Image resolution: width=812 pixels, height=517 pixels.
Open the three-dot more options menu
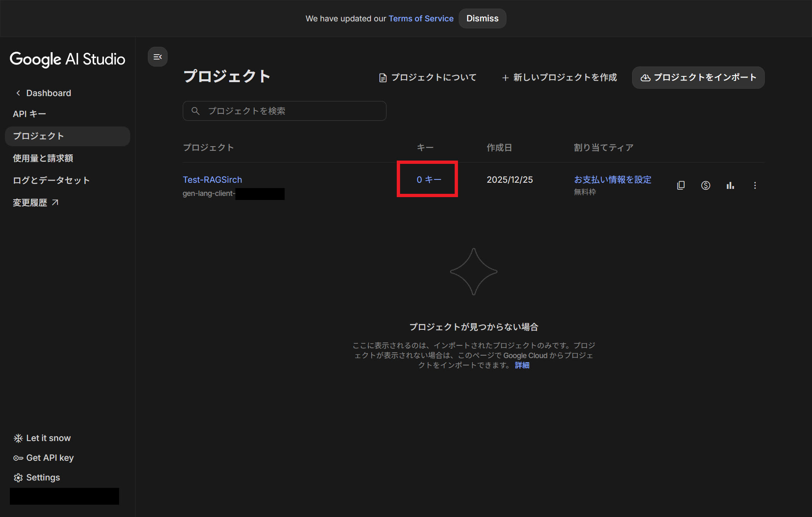tap(754, 186)
